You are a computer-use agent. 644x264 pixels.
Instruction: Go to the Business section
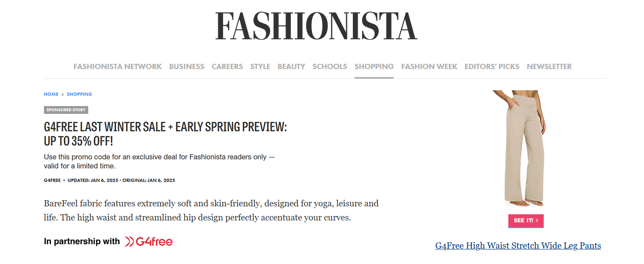coord(187,66)
